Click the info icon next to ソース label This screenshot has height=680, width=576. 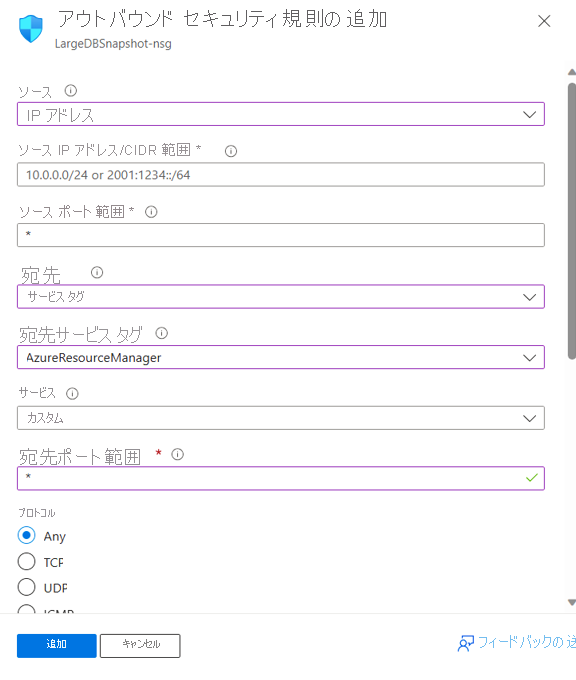71,91
